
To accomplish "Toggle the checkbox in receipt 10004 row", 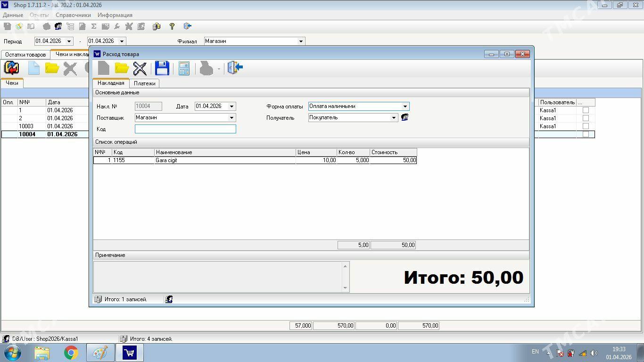I will tap(586, 134).
